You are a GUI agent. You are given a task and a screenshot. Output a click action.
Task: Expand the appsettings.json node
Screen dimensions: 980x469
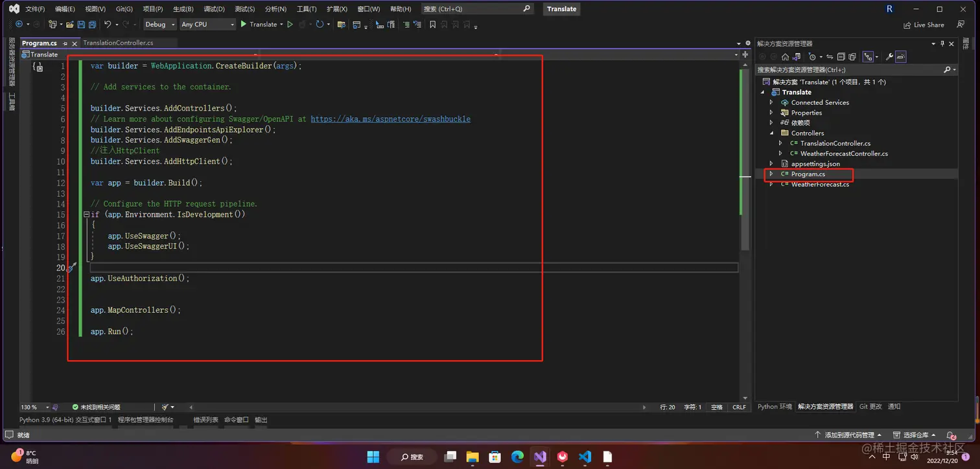pyautogui.click(x=771, y=164)
